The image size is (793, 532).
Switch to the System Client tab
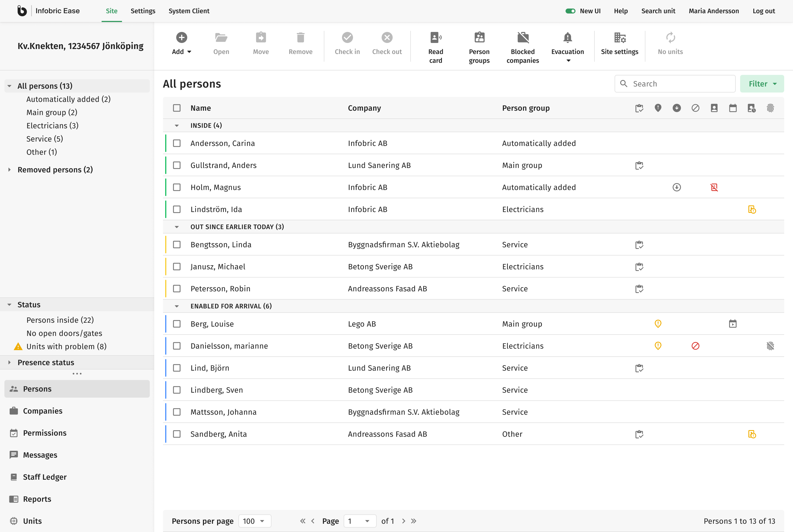(x=189, y=11)
